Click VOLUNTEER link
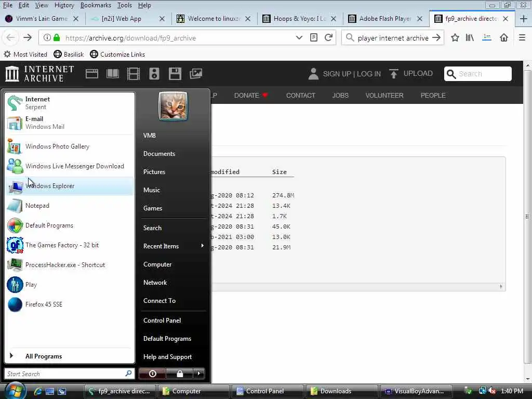The width and height of the screenshot is (532, 399). coord(384,96)
